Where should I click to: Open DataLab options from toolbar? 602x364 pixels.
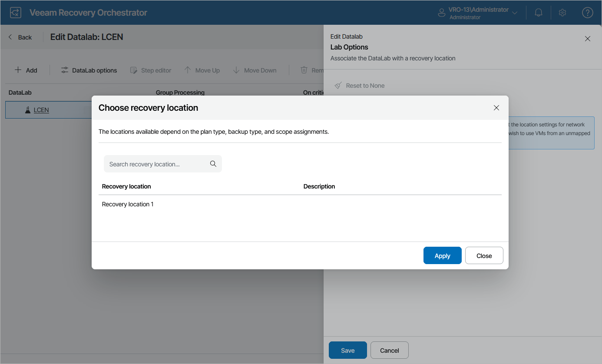pos(89,70)
